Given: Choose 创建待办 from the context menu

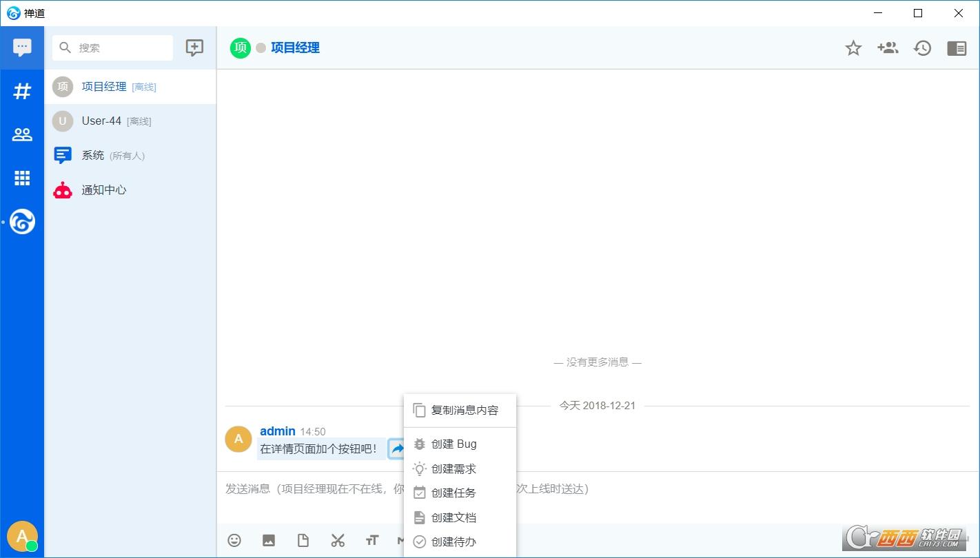Looking at the screenshot, I should point(460,542).
